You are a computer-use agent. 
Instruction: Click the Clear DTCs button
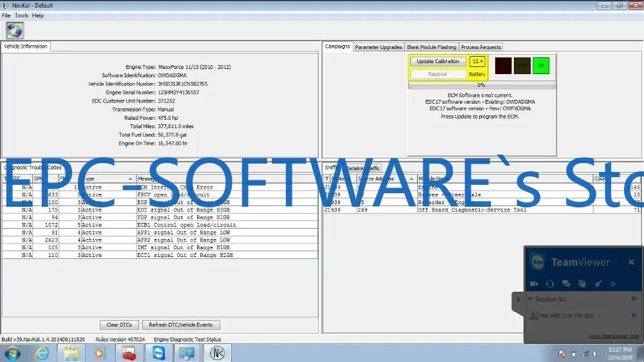point(119,325)
